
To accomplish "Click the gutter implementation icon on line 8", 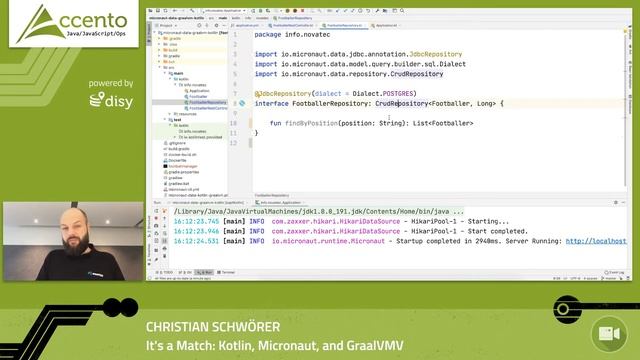I will click(x=242, y=103).
